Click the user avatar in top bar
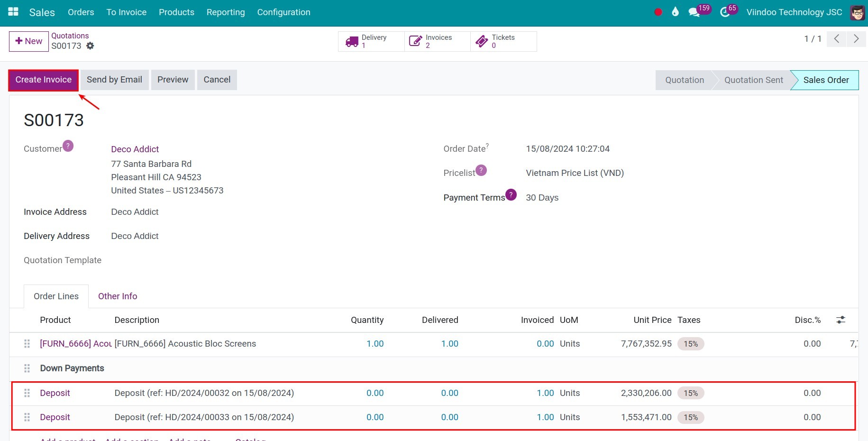The image size is (868, 441). coord(857,12)
